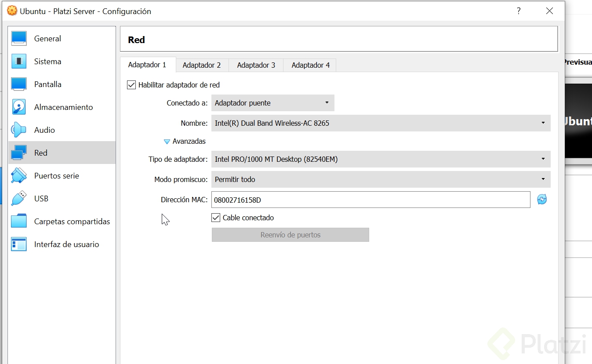Regenerate the MAC address with refresh icon
Image resolution: width=592 pixels, height=364 pixels.
542,200
